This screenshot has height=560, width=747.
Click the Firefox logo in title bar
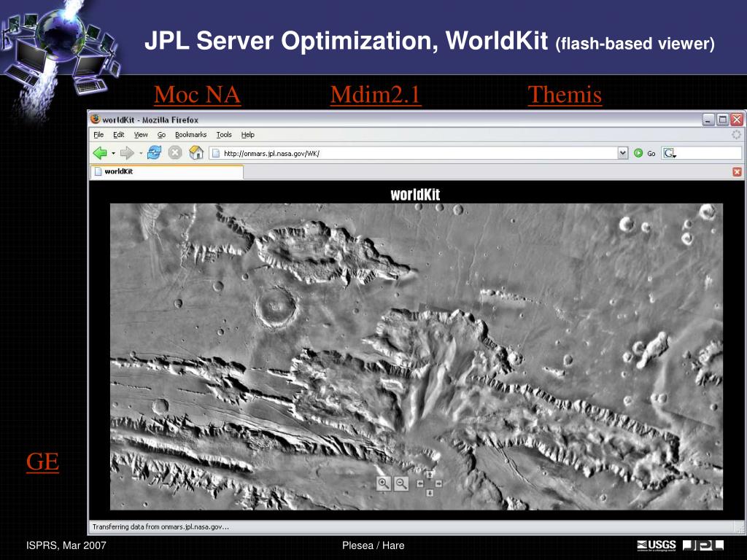pos(96,119)
